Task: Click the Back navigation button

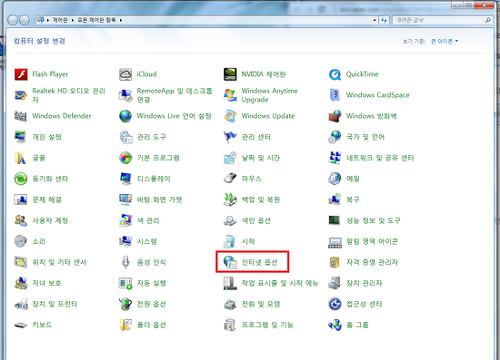Action: click(12, 20)
